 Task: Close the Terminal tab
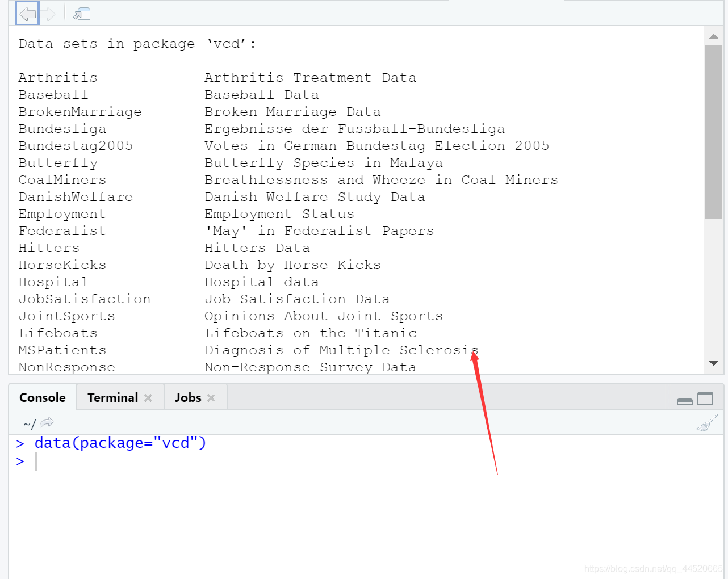coord(148,398)
